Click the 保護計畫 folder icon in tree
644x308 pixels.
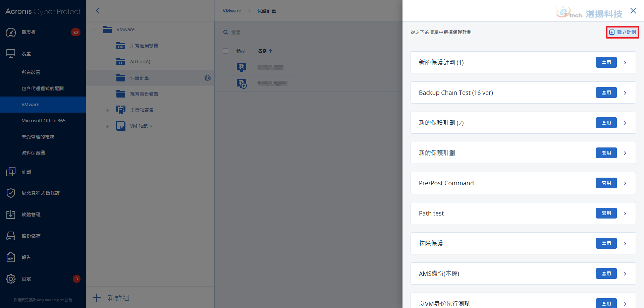click(x=121, y=78)
